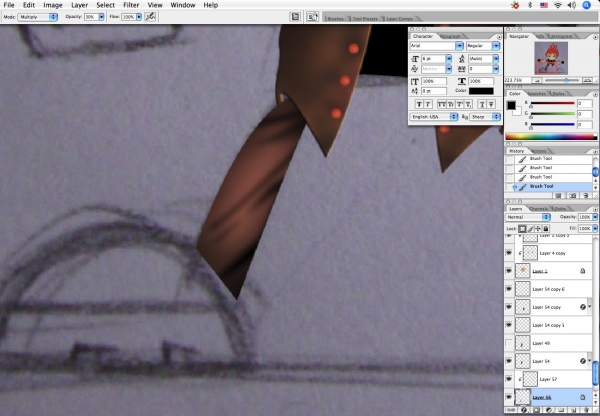Viewport: 600px width, 416px height.
Task: Add a layer style at Layers panel bottom
Action: (x=523, y=410)
